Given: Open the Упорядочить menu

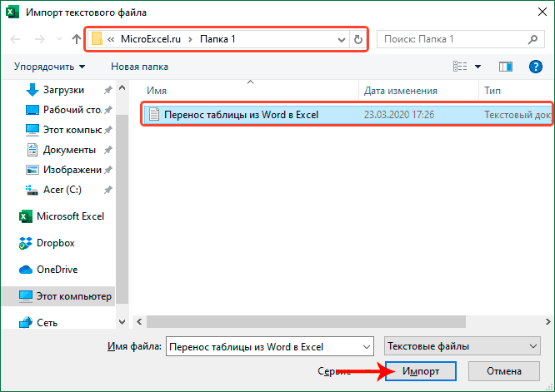Looking at the screenshot, I should 49,67.
